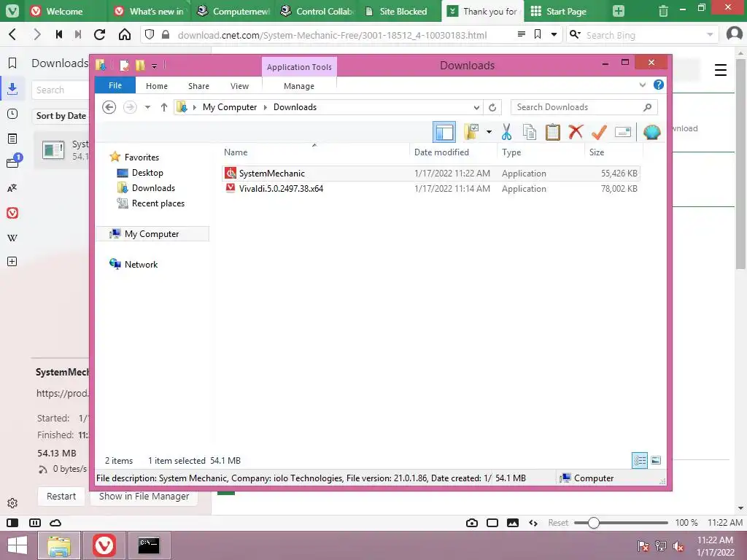Sort by Type column header
Screen dimensions: 747x560
541,152
